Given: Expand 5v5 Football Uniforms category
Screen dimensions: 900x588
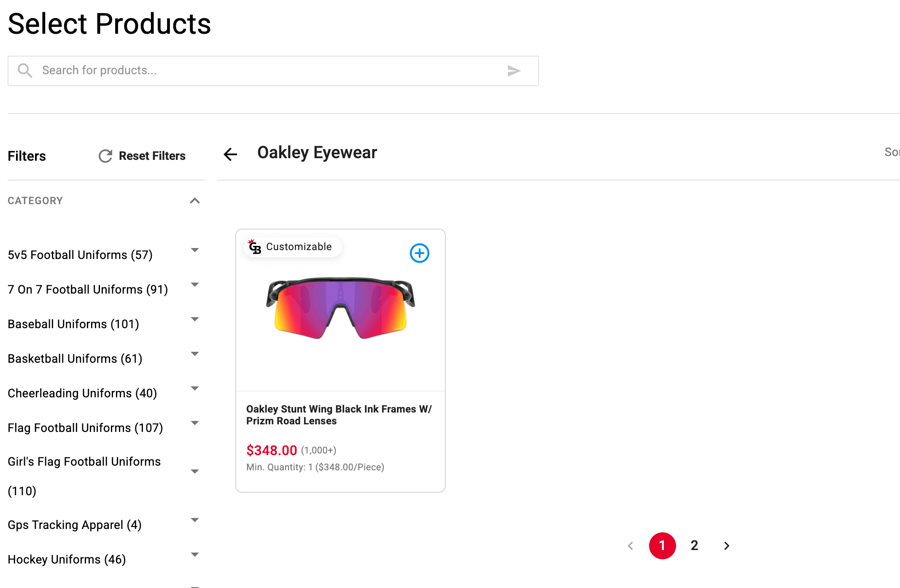Looking at the screenshot, I should [194, 250].
